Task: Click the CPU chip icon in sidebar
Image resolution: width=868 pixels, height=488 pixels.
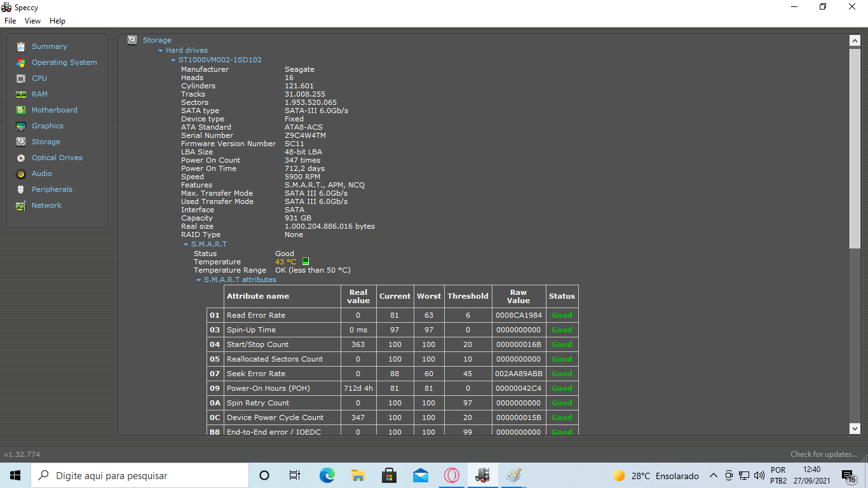Action: 21,78
